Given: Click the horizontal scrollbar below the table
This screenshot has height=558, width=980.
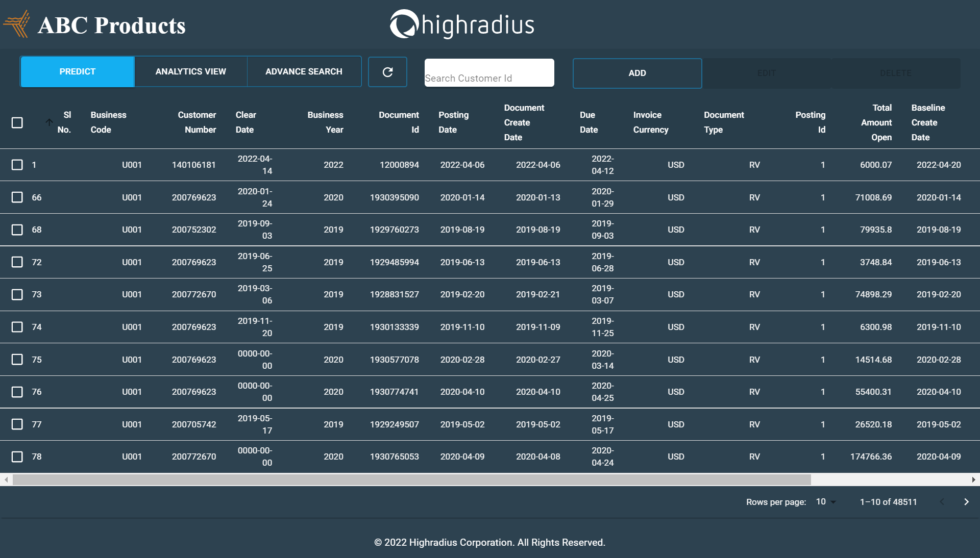Looking at the screenshot, I should 408,479.
